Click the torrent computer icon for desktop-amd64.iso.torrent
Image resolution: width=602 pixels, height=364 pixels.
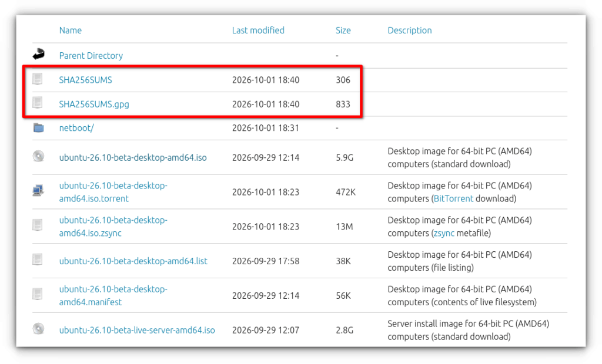point(38,190)
